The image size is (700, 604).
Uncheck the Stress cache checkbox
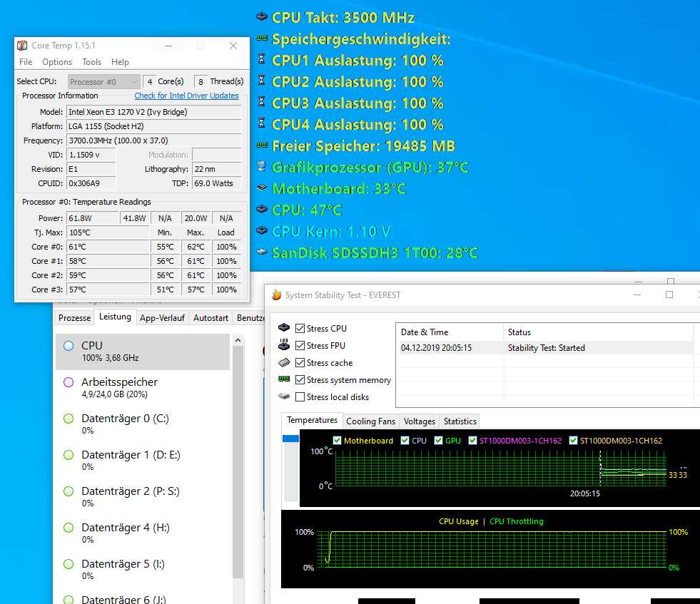click(x=300, y=363)
